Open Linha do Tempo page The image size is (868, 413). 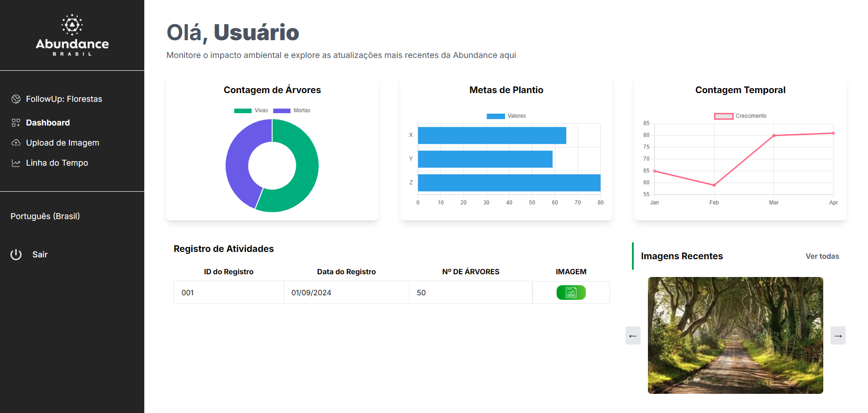tap(57, 163)
